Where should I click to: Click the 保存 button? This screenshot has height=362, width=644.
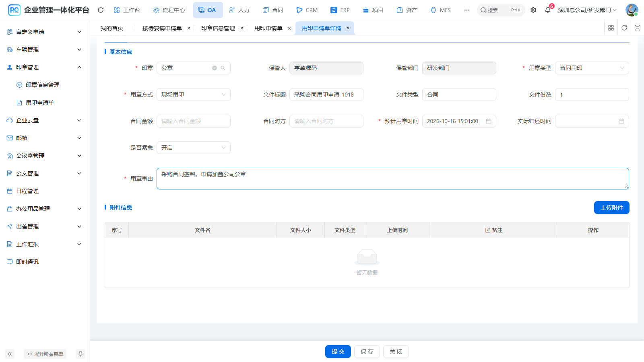(x=367, y=352)
